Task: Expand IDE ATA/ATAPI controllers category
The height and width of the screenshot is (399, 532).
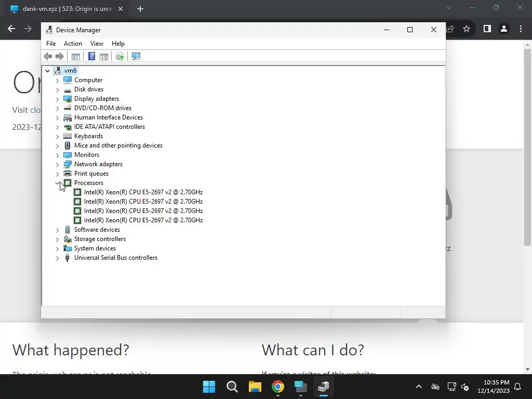Action: point(57,127)
